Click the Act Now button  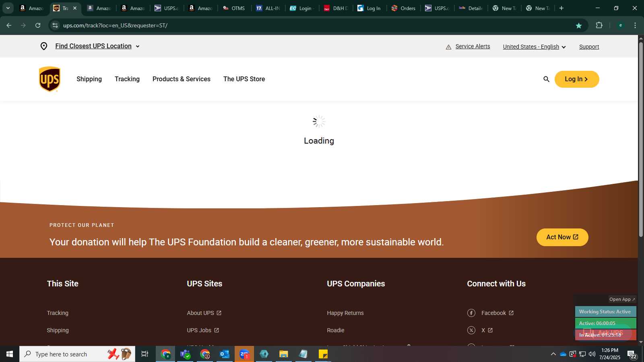(562, 237)
